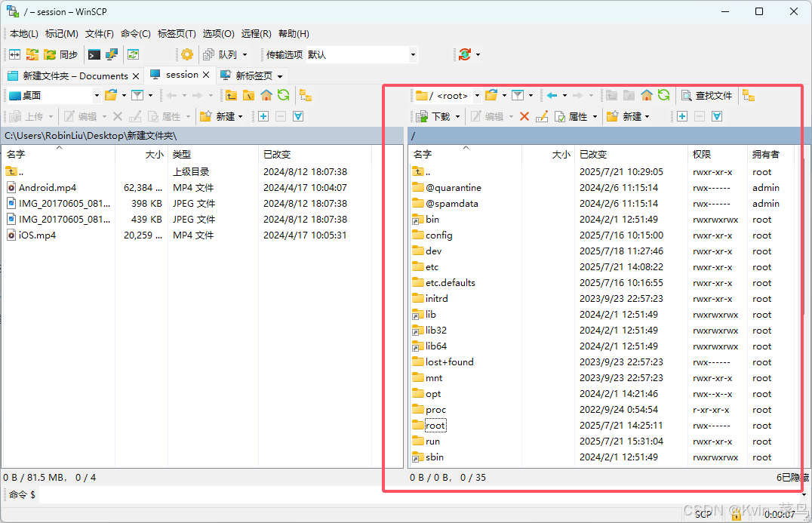Click remote panel rename icon
The image size is (812, 523).
tap(542, 116)
